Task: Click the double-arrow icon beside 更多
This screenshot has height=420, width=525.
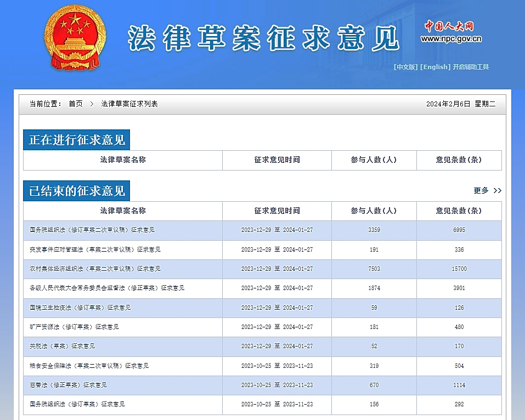Action: pos(498,191)
